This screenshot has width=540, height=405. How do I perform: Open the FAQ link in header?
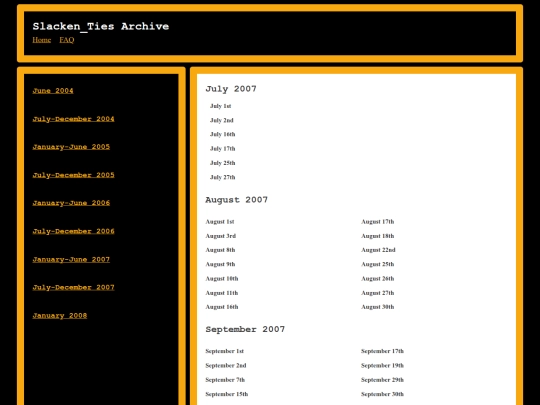pyautogui.click(x=66, y=40)
